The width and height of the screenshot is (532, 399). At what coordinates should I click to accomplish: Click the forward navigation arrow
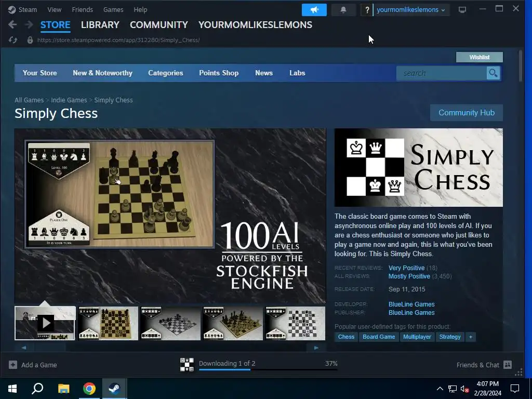(x=29, y=24)
